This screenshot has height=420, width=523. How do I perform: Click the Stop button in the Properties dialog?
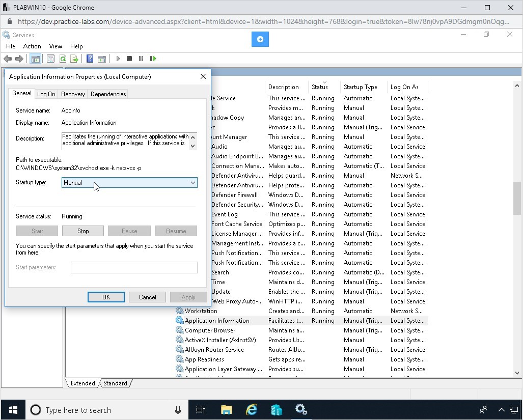pos(83,231)
